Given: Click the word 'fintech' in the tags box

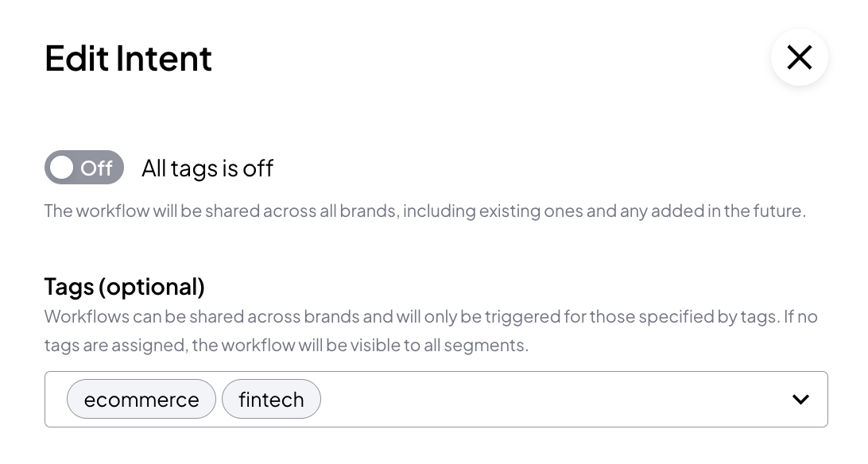Looking at the screenshot, I should pyautogui.click(x=271, y=400).
